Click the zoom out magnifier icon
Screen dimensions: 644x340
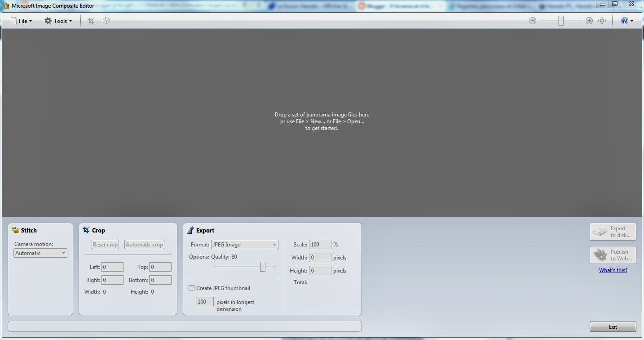click(x=533, y=20)
